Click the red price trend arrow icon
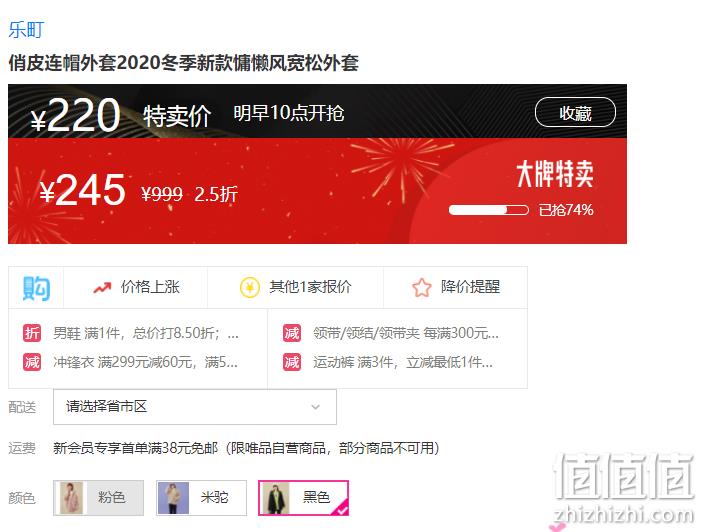703x532 pixels. tap(102, 287)
